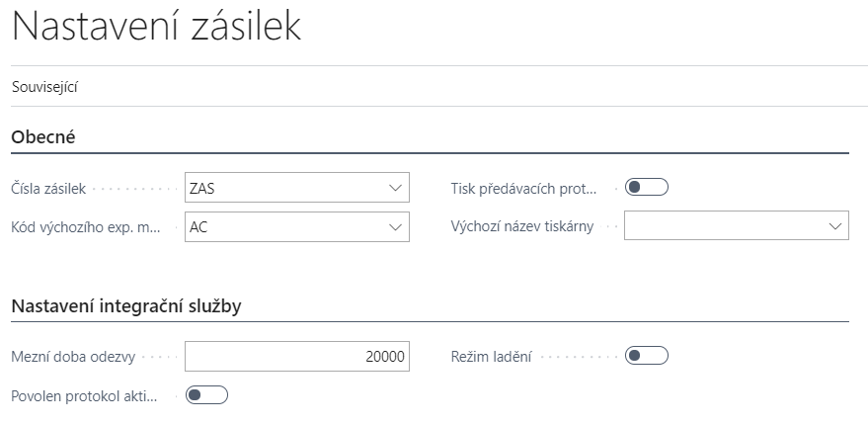Collapse the Nastavení integrační služby section
The height and width of the screenshot is (424, 868).
[x=126, y=305]
